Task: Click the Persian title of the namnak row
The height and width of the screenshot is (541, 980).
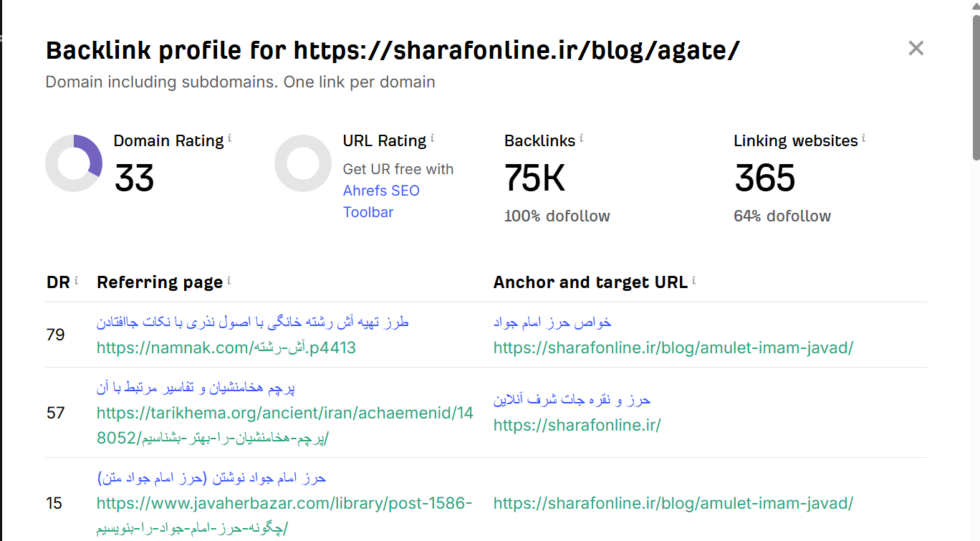Action: coord(253,322)
